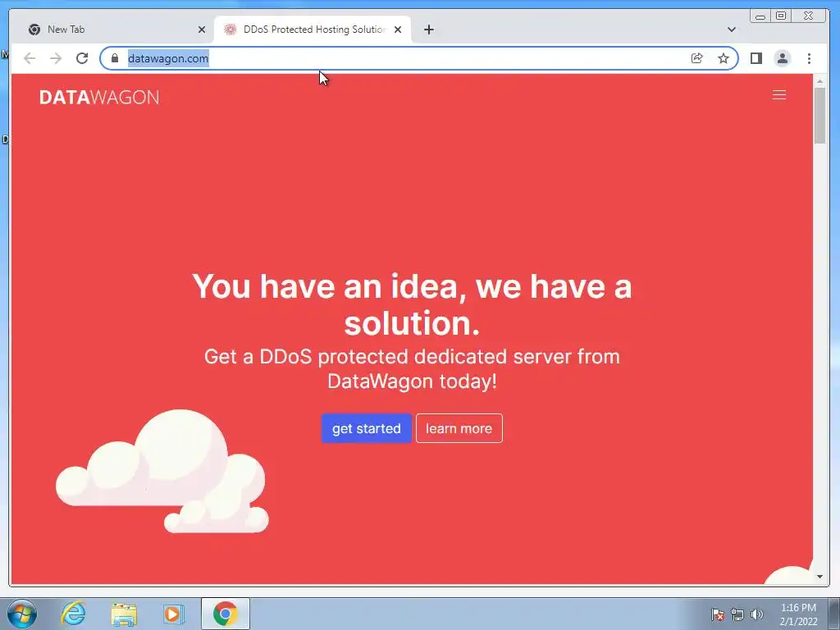Image resolution: width=840 pixels, height=630 pixels.
Task: Close the DDoS Protected Hosting tab
Action: 398,30
